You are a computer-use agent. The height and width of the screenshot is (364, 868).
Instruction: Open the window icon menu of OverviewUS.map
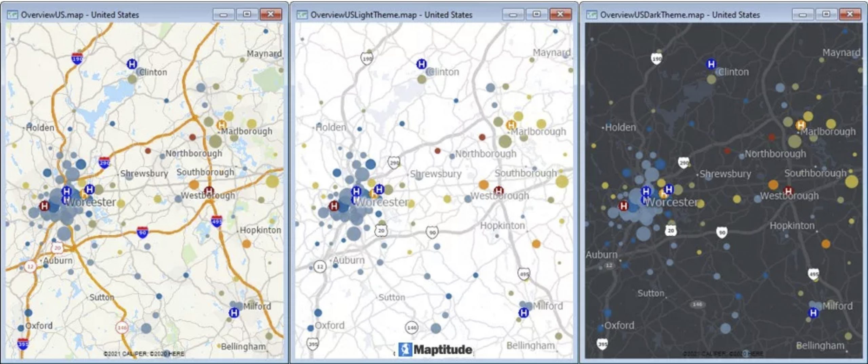pos(13,15)
